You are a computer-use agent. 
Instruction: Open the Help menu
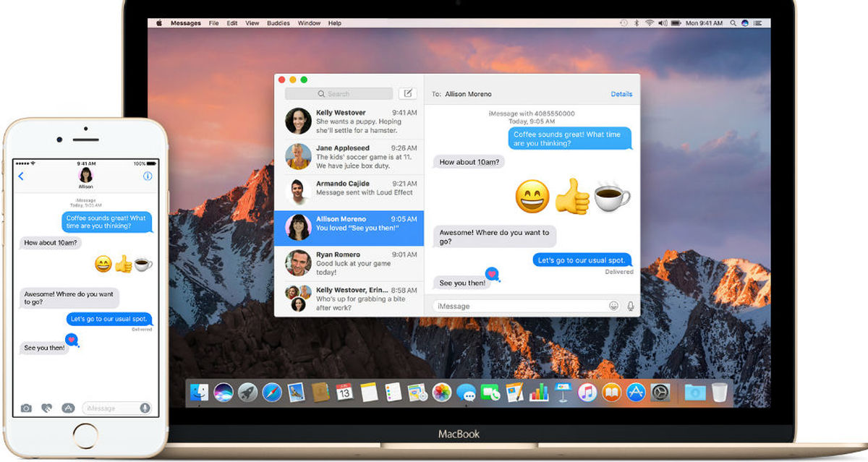click(x=335, y=23)
